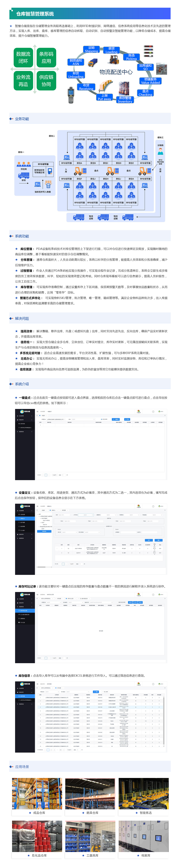Click the 装货 Loading label

click(111, 50)
